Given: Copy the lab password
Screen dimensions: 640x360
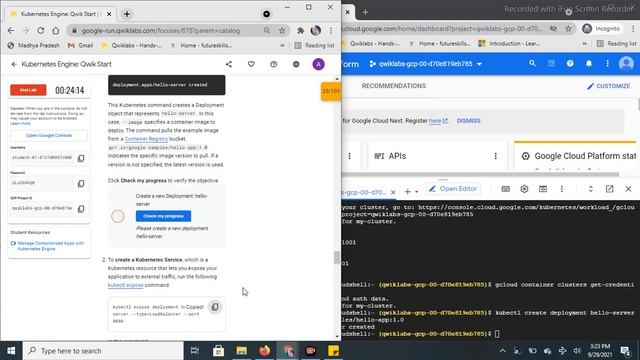Looking at the screenshot, I should tap(81, 184).
